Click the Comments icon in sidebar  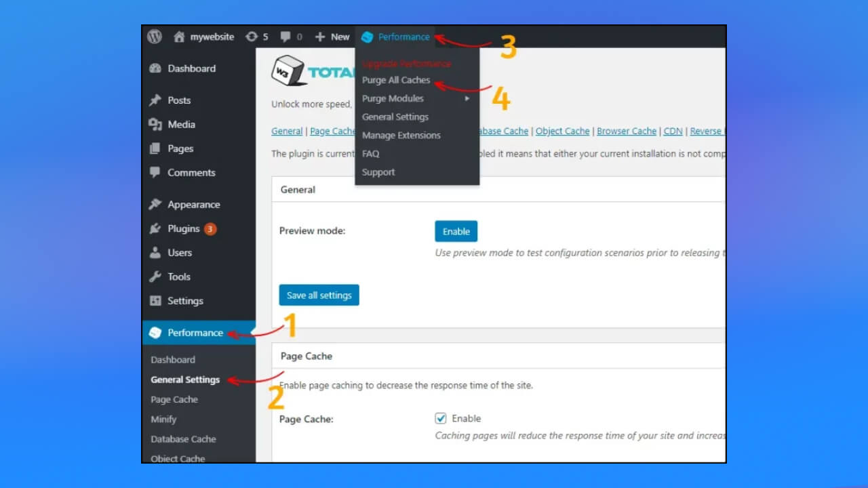(155, 173)
